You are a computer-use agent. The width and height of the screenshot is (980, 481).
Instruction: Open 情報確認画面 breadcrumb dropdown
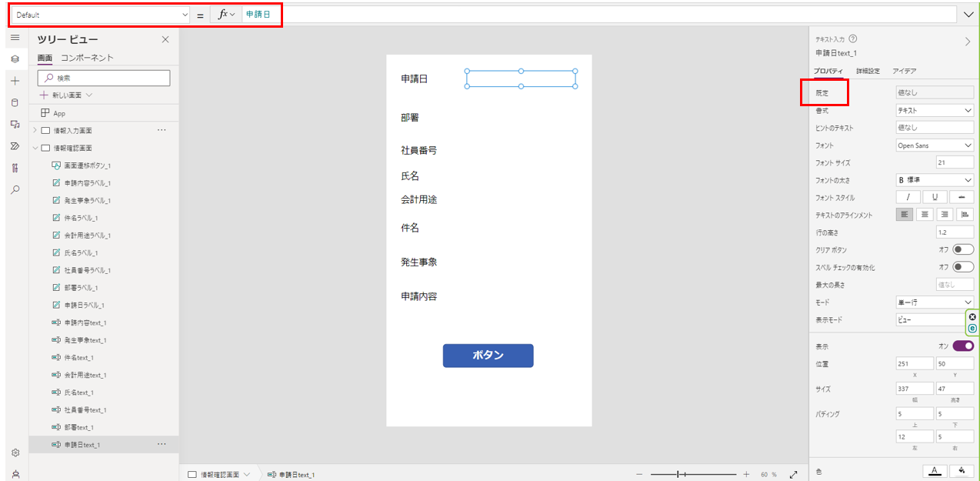coord(247,475)
